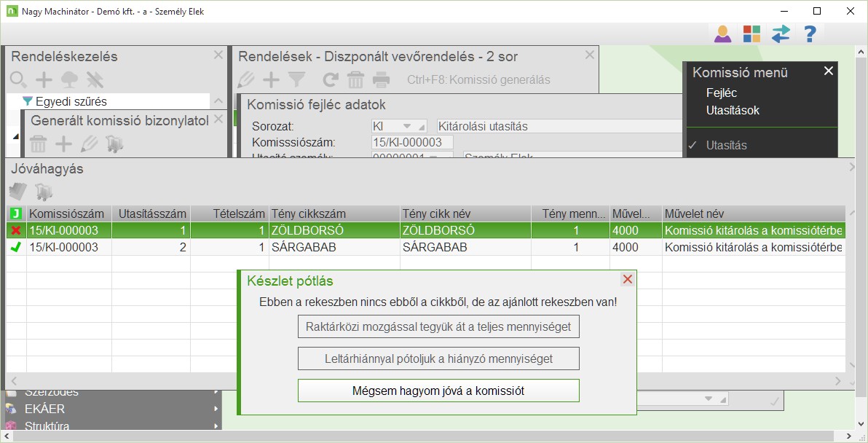
Task: Expand the black tree triangle in Rendeléskezelés
Action: click(15, 136)
